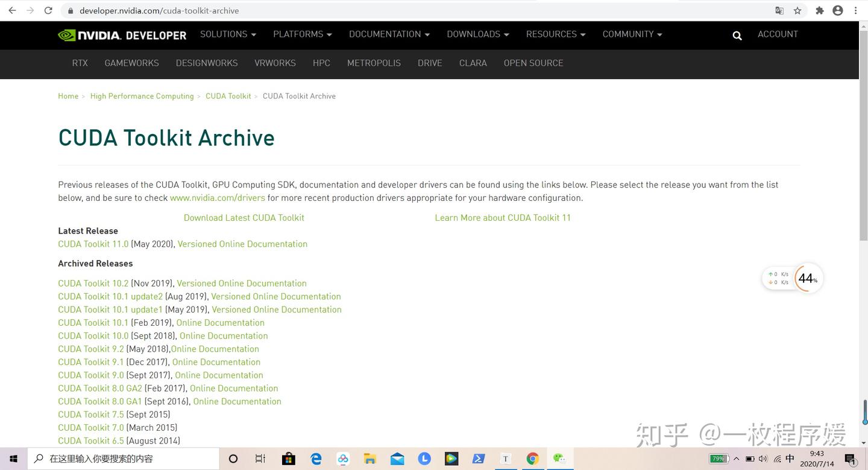This screenshot has height=470, width=868.
Task: Launch Microsoft Edge from the taskbar
Action: 316,459
